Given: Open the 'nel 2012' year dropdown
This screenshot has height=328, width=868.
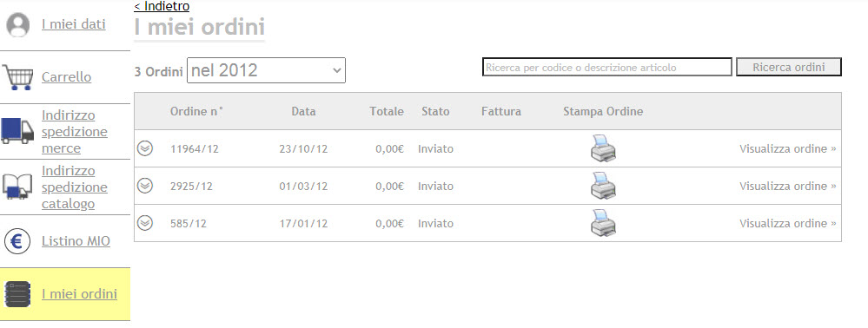Looking at the screenshot, I should coord(266,70).
